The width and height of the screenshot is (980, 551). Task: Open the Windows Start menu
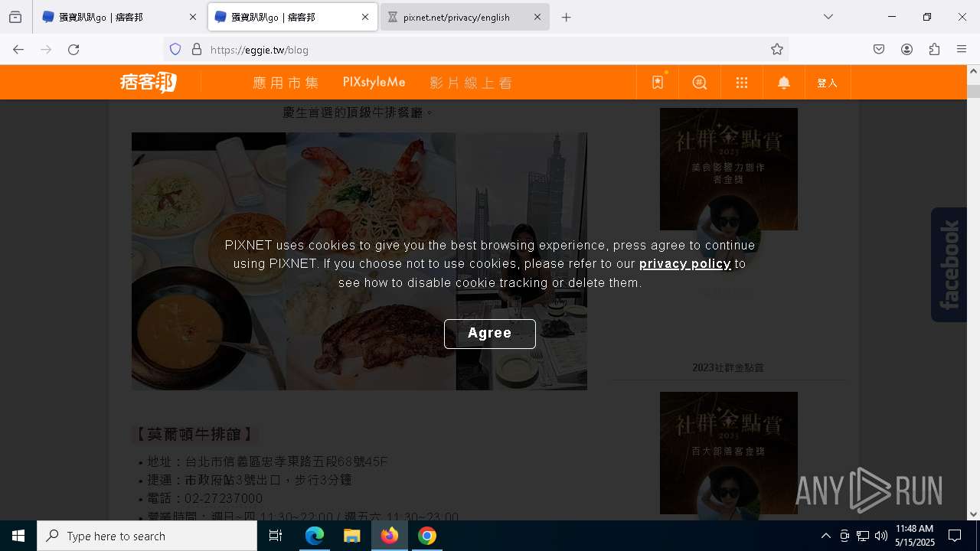click(x=18, y=536)
